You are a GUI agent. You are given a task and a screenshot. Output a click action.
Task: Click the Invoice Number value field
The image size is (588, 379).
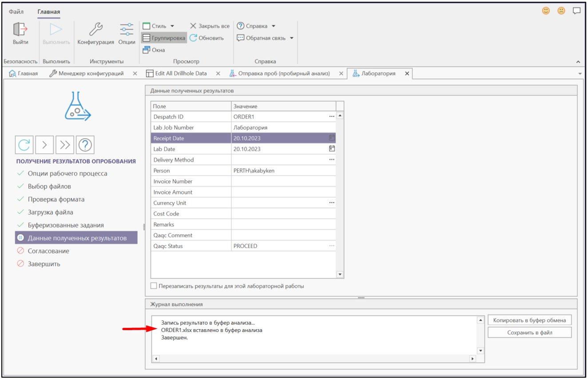click(x=283, y=181)
